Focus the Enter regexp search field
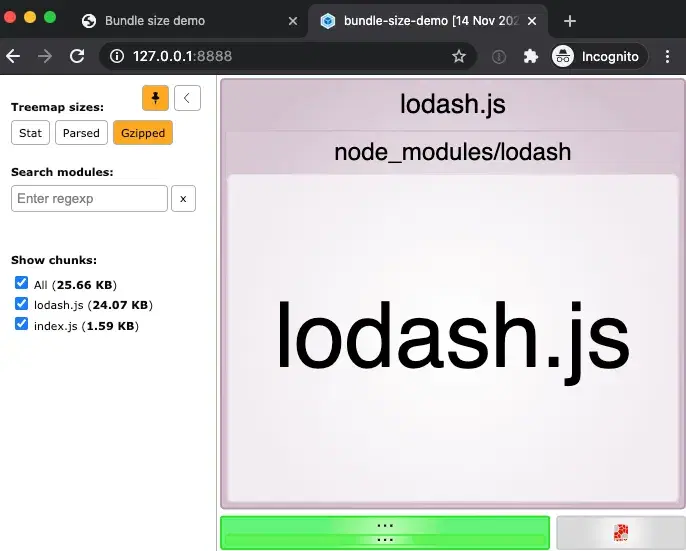This screenshot has height=551, width=686. [89, 199]
